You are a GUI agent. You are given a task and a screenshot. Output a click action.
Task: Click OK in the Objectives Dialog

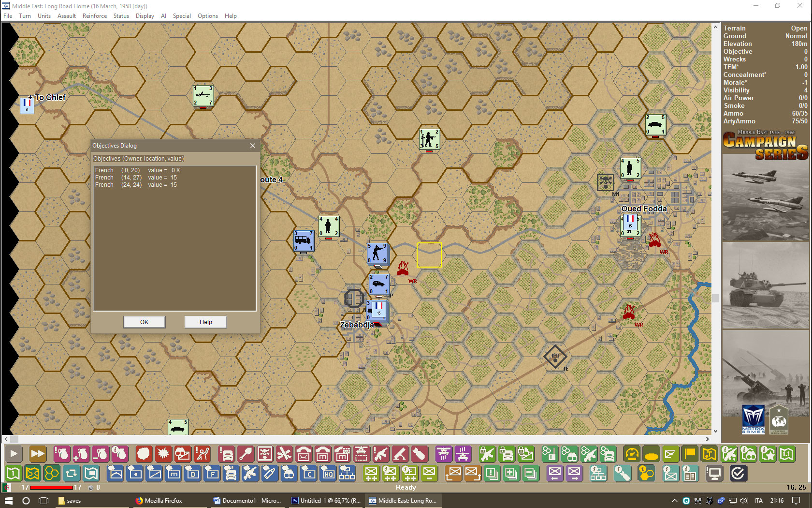[144, 322]
